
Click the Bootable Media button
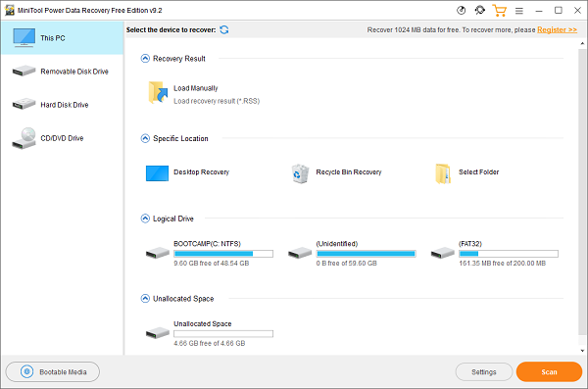coord(53,371)
